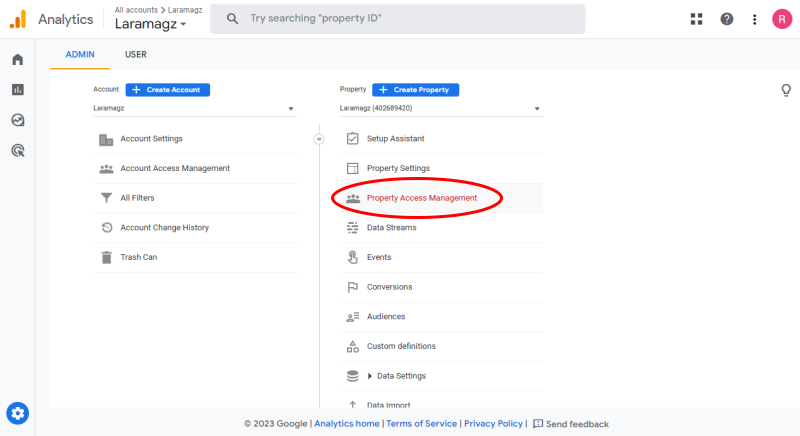Viewport: 800px width, 436px height.
Task: Open the three-dot more options menu
Action: click(755, 19)
